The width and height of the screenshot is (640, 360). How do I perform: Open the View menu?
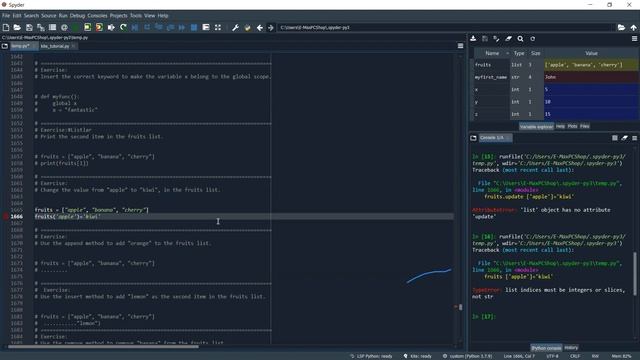149,16
